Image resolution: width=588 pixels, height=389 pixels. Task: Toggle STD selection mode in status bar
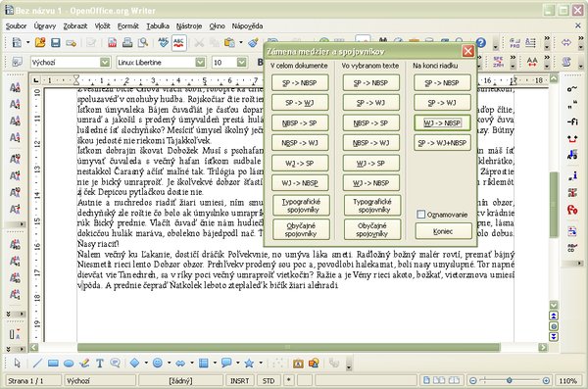[x=269, y=381]
